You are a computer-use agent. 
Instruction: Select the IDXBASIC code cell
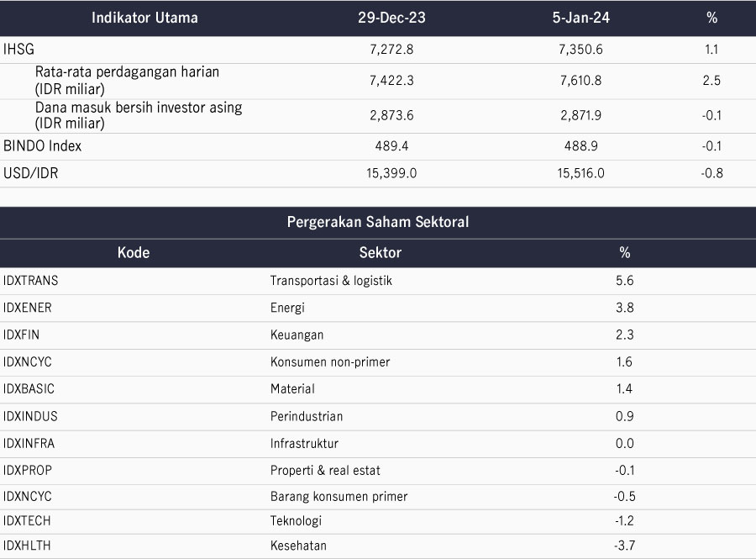pos(29,388)
